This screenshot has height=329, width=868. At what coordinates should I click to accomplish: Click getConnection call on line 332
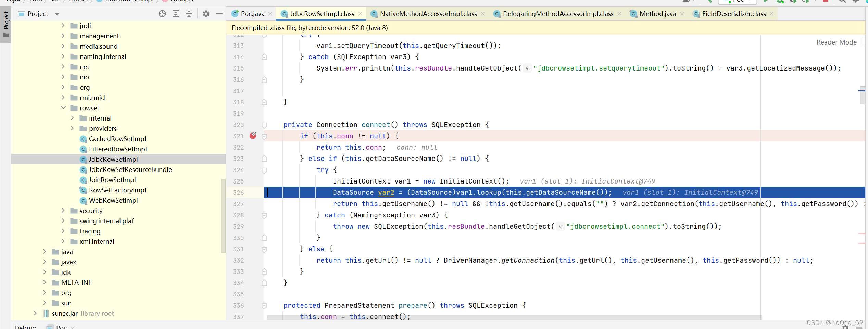click(528, 260)
